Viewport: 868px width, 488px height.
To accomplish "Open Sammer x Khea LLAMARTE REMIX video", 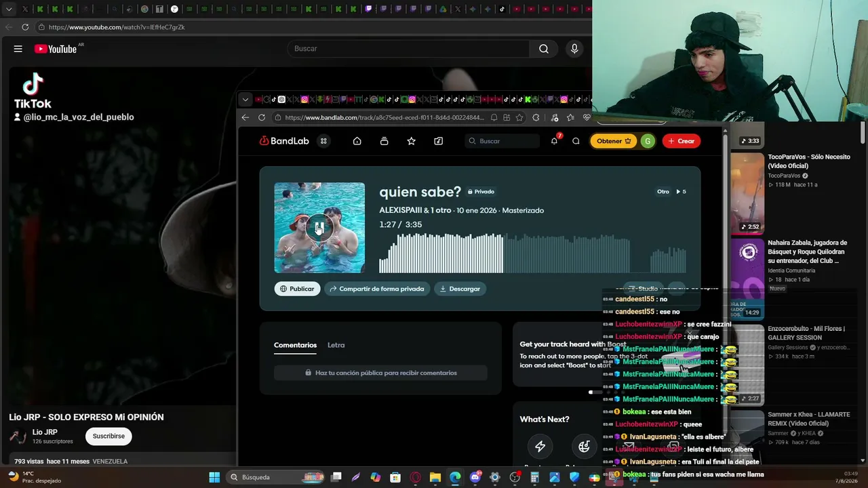I will (x=808, y=419).
